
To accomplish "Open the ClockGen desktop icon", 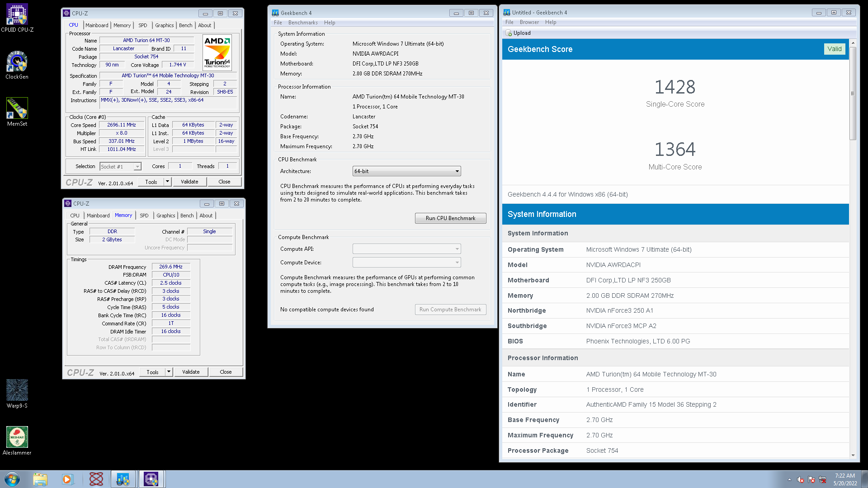I will (17, 65).
